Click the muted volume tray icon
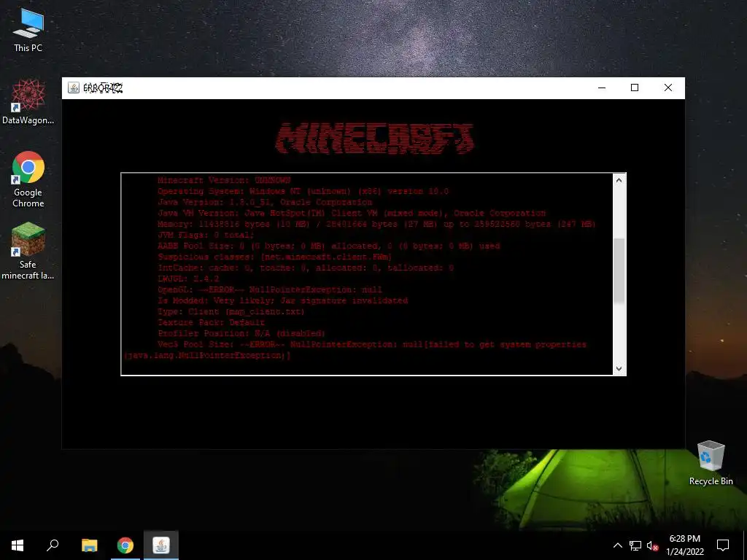This screenshot has height=560, width=747. [x=652, y=545]
